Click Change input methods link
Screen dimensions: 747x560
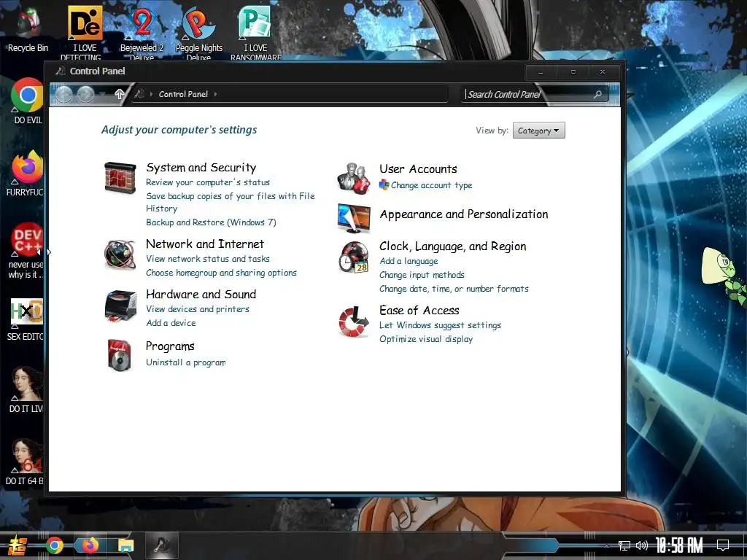tap(422, 275)
